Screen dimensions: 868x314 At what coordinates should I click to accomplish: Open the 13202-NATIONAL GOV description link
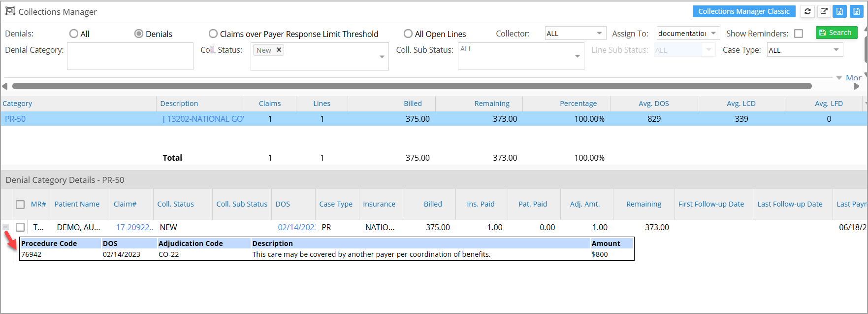(x=203, y=119)
